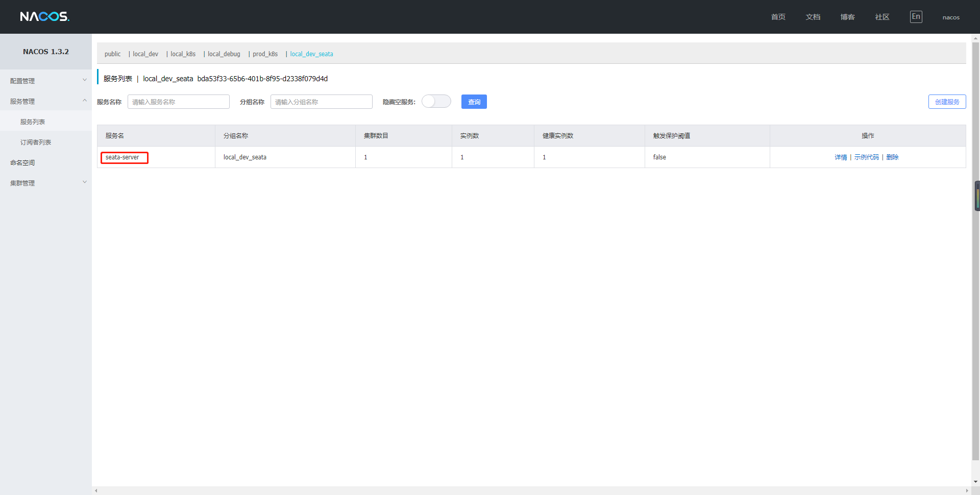
Task: Select the prod_k8s namespace tab
Action: [x=265, y=54]
